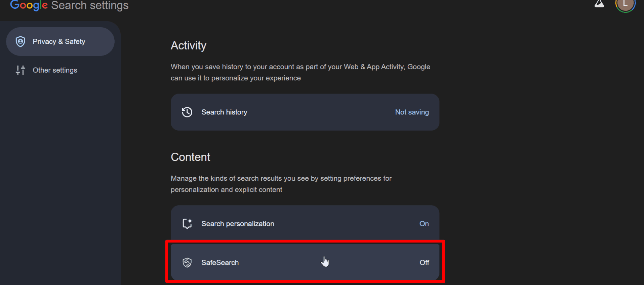The image size is (644, 285).
Task: Toggle the Search personalization "On" status
Action: 424,224
